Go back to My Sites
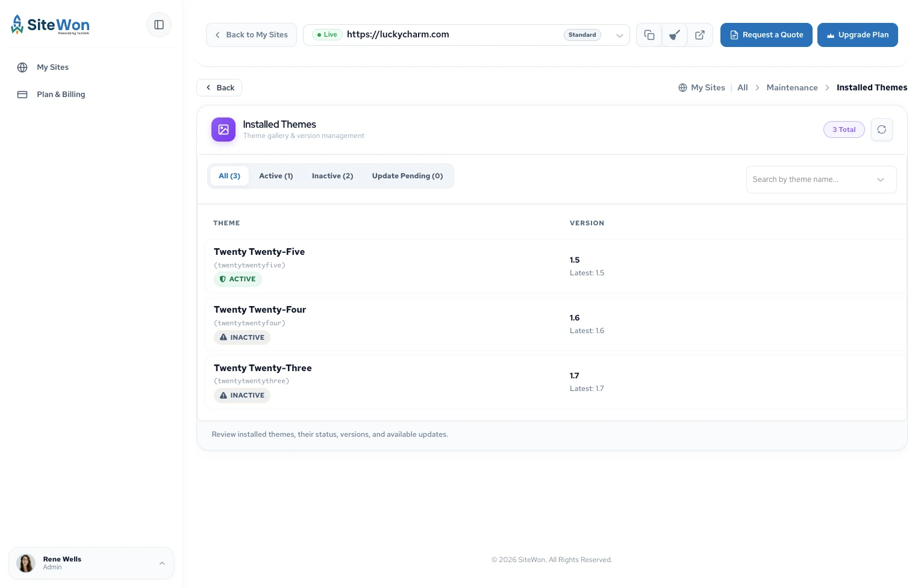Screen dimensions: 921x588 [251, 35]
